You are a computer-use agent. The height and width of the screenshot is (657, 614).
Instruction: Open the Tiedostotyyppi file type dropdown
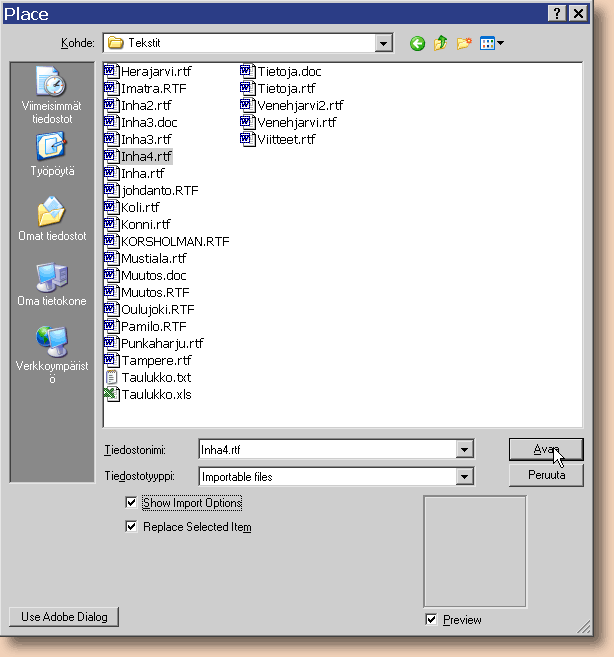click(x=463, y=477)
